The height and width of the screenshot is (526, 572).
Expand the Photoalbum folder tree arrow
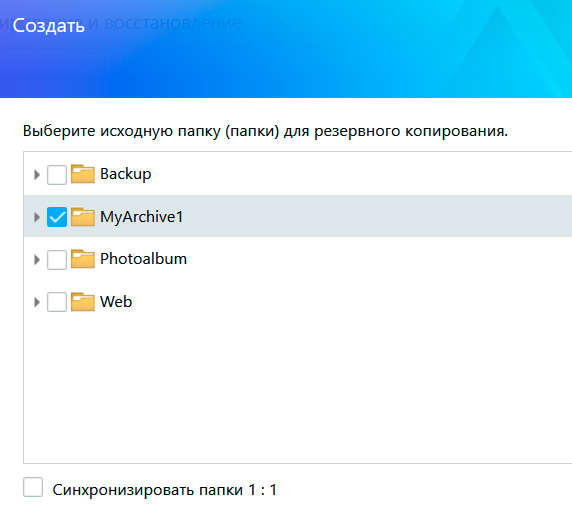pos(36,260)
